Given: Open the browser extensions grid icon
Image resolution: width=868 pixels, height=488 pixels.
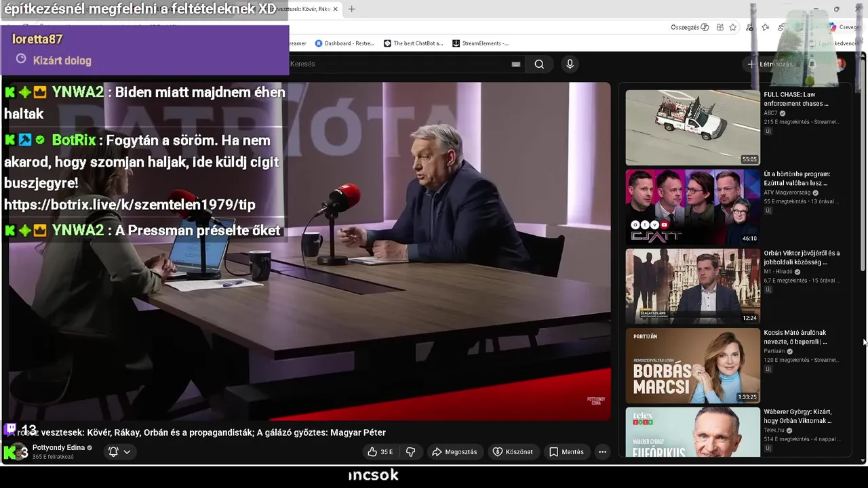Looking at the screenshot, I should pos(720,27).
